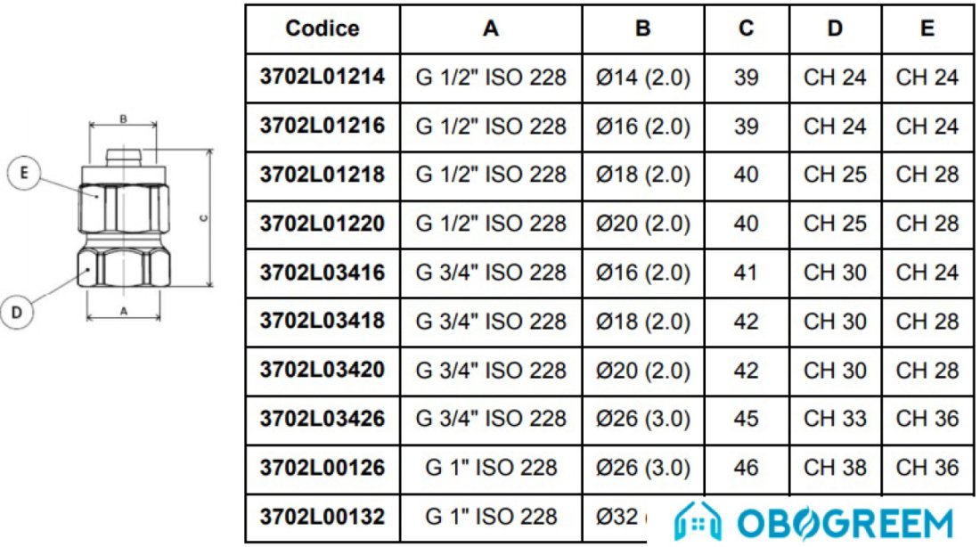Select the Codice column header
Screen dimensions: 980x547
click(323, 29)
